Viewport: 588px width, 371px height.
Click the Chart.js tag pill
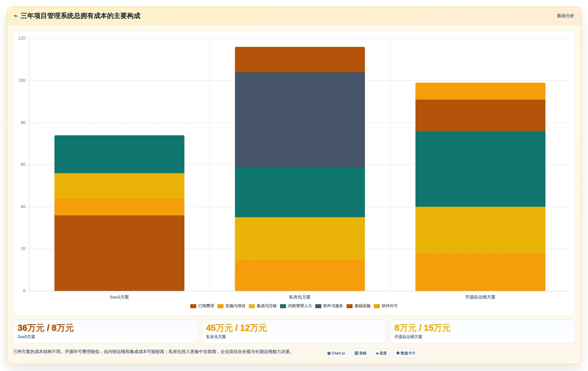(x=336, y=353)
